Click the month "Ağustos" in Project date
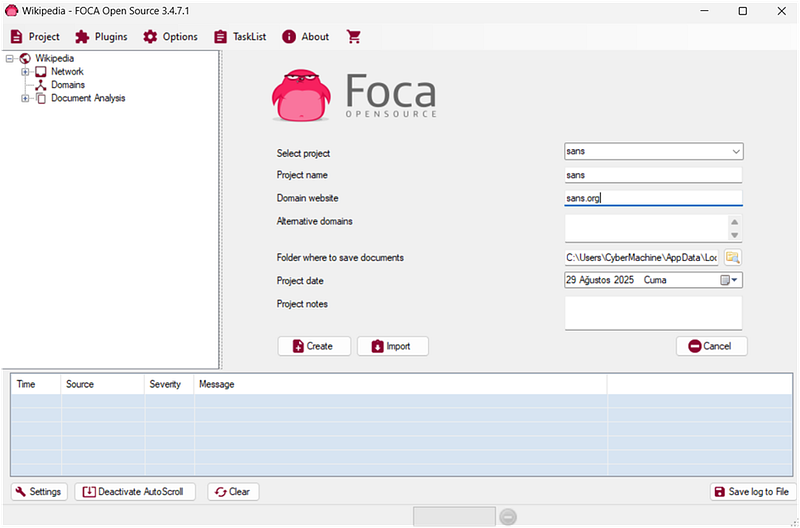Viewport: 800px width, 528px height. tap(595, 280)
